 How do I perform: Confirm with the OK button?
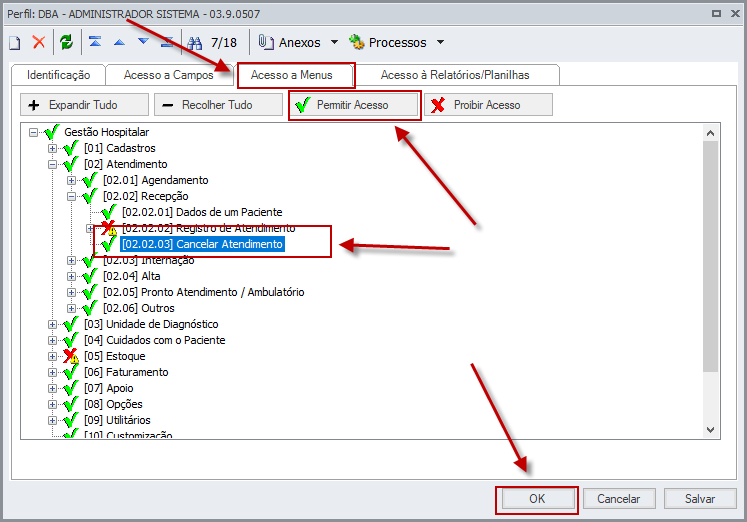coord(537,499)
